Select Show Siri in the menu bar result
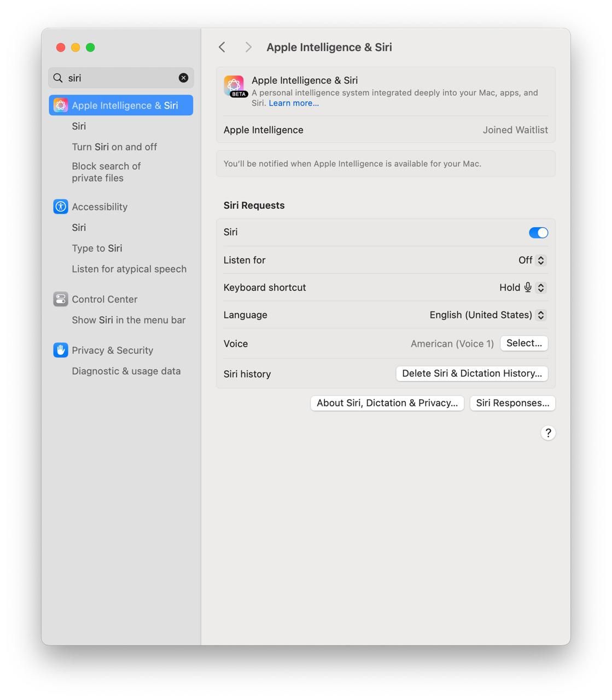Image resolution: width=612 pixels, height=700 pixels. (x=129, y=320)
